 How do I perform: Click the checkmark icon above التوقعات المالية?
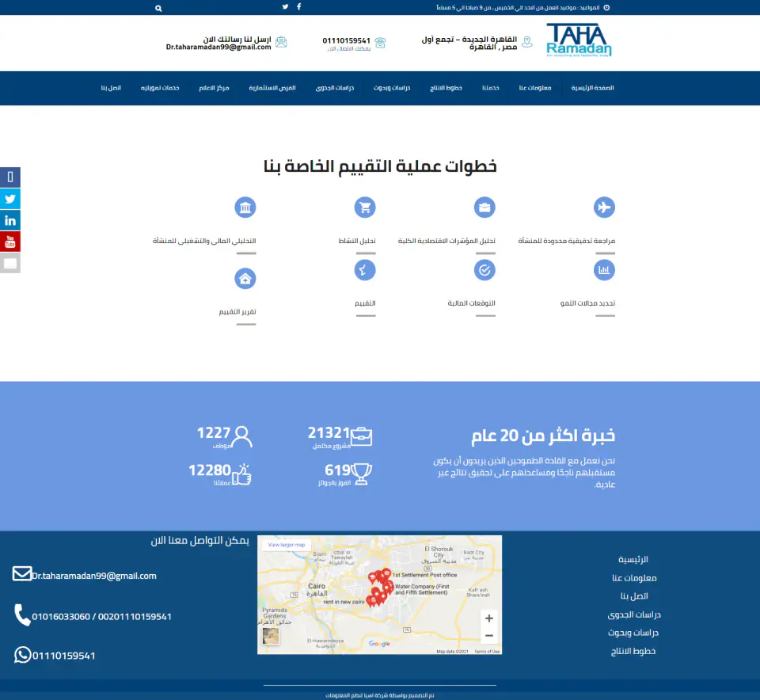click(484, 270)
